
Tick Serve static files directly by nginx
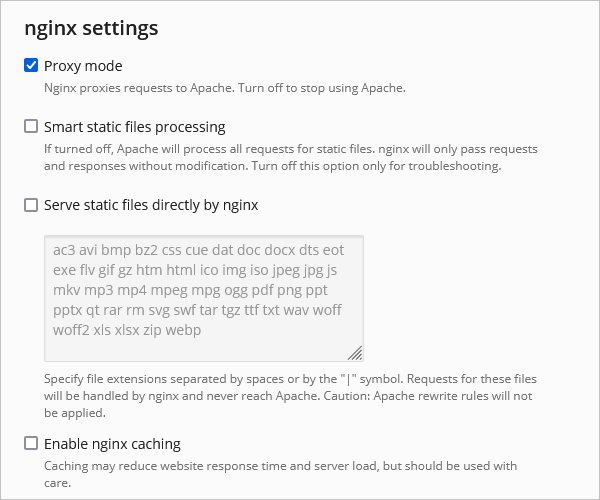coord(31,205)
